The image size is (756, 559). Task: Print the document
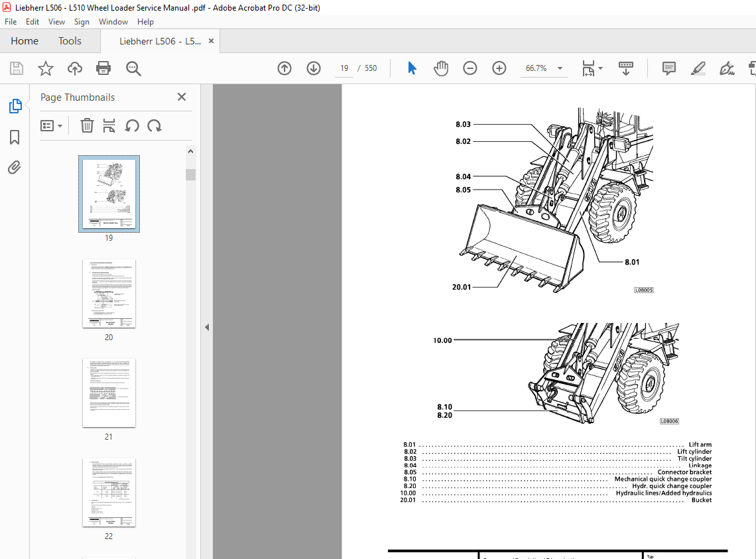click(103, 68)
